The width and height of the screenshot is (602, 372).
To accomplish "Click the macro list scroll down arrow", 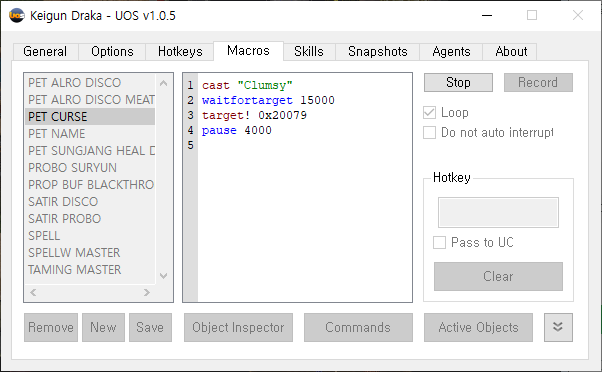I will point(163,276).
